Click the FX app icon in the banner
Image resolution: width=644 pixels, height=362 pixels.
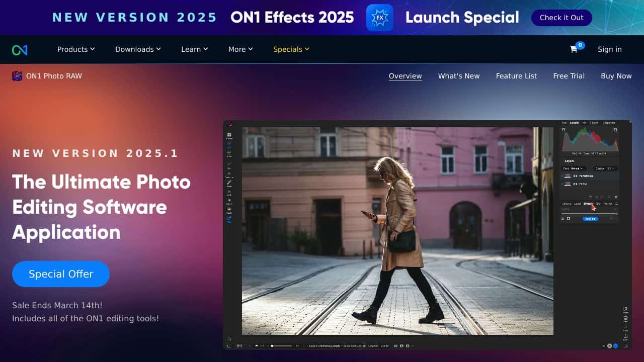(x=379, y=18)
